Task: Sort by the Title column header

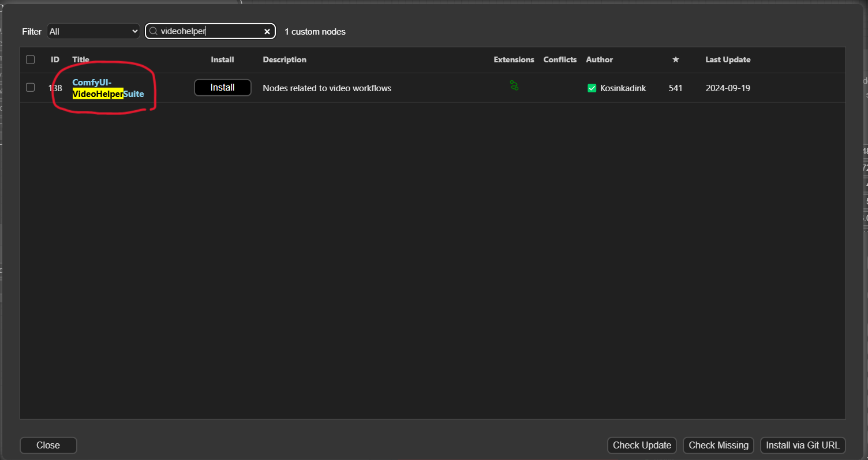Action: click(81, 59)
